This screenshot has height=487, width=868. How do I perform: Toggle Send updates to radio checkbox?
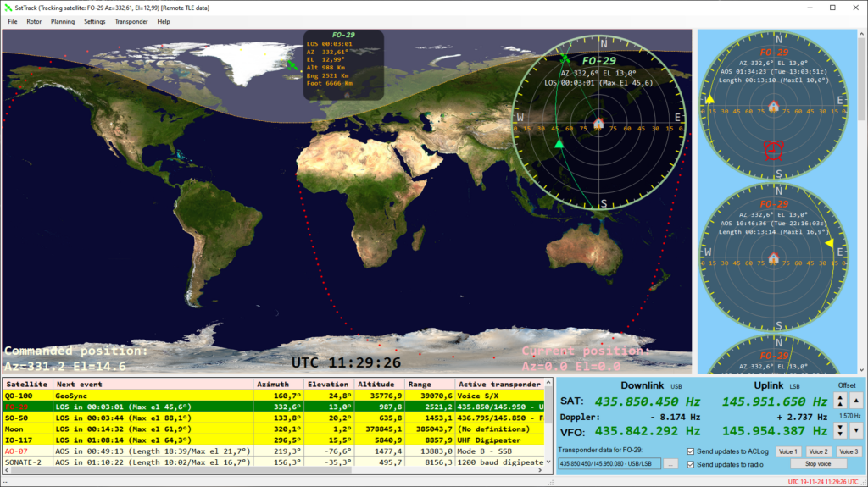690,465
